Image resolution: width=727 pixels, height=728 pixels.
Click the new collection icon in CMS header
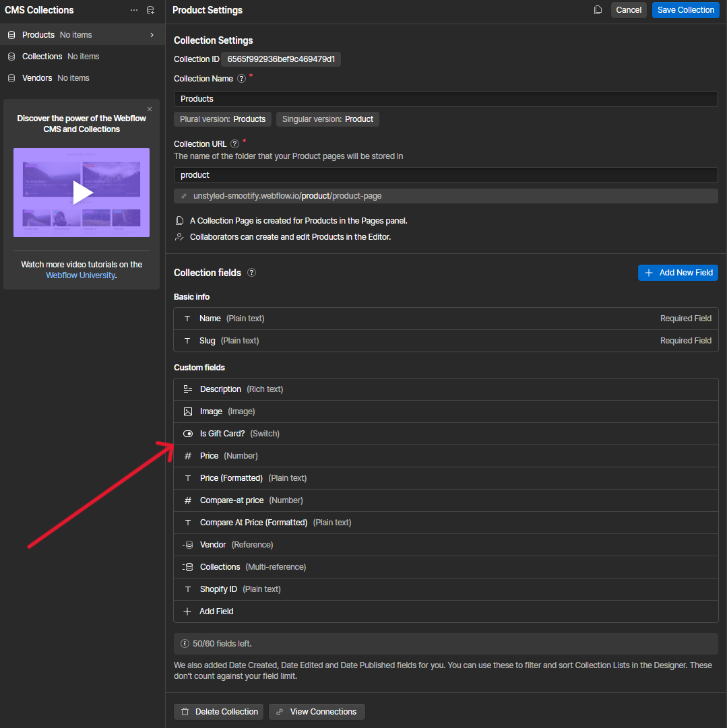(x=150, y=10)
